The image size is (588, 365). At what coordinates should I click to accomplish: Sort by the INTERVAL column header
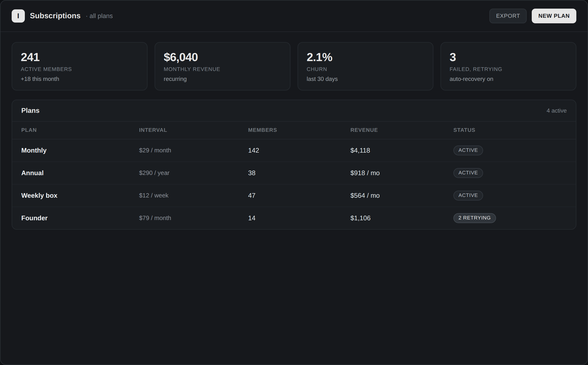[x=153, y=130]
